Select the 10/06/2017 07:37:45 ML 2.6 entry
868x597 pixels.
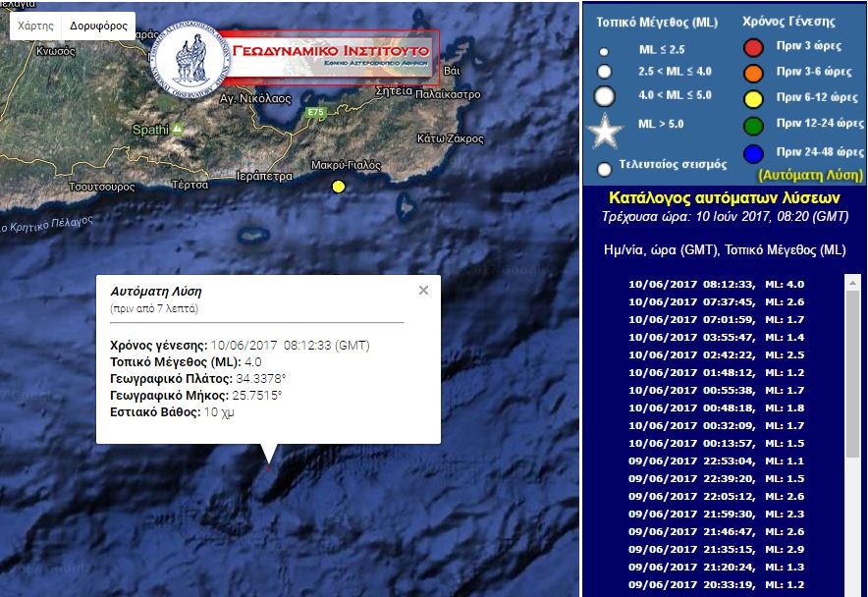(x=730, y=302)
